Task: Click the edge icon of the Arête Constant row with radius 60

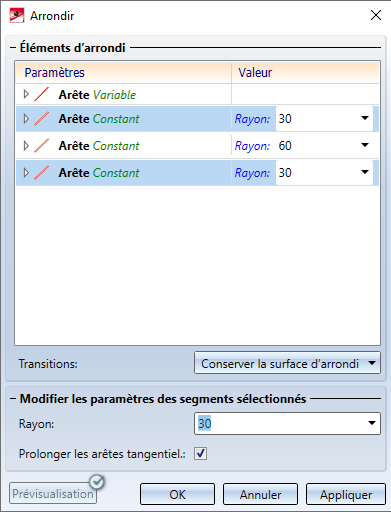Action: coord(42,146)
